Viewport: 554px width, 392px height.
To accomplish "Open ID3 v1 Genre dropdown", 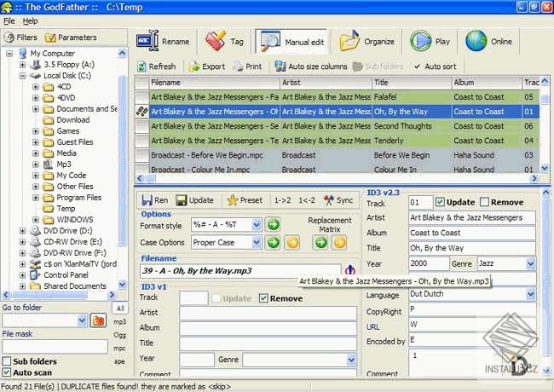I will [351, 360].
